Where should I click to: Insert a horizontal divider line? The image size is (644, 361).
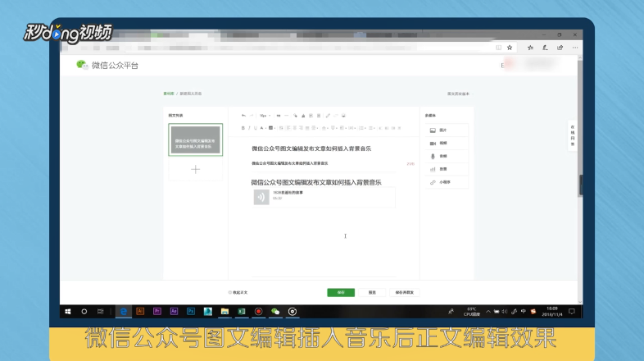pyautogui.click(x=287, y=116)
